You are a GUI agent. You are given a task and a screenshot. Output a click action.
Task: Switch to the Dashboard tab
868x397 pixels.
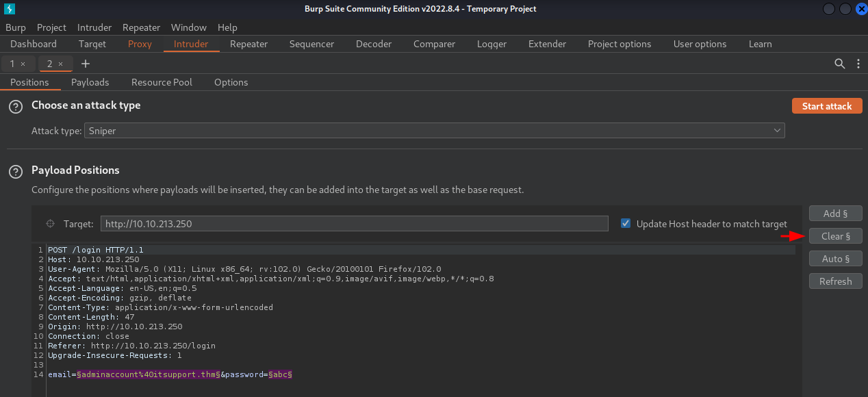coord(34,44)
